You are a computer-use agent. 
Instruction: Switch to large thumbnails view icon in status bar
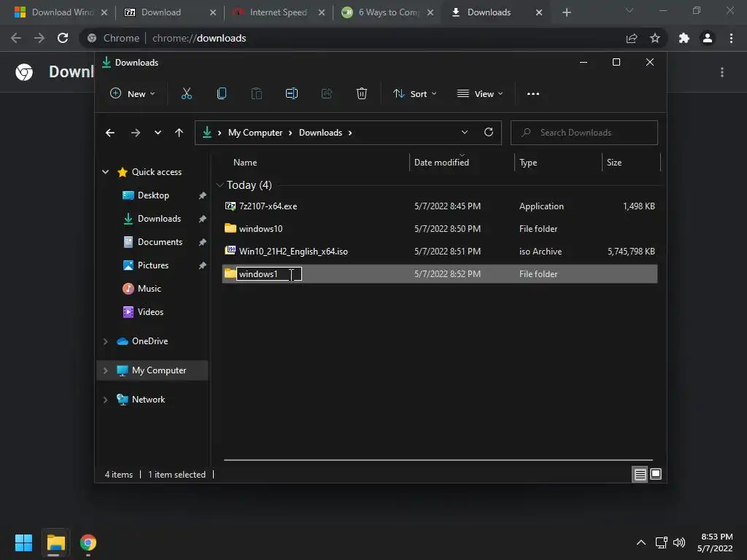(x=656, y=474)
